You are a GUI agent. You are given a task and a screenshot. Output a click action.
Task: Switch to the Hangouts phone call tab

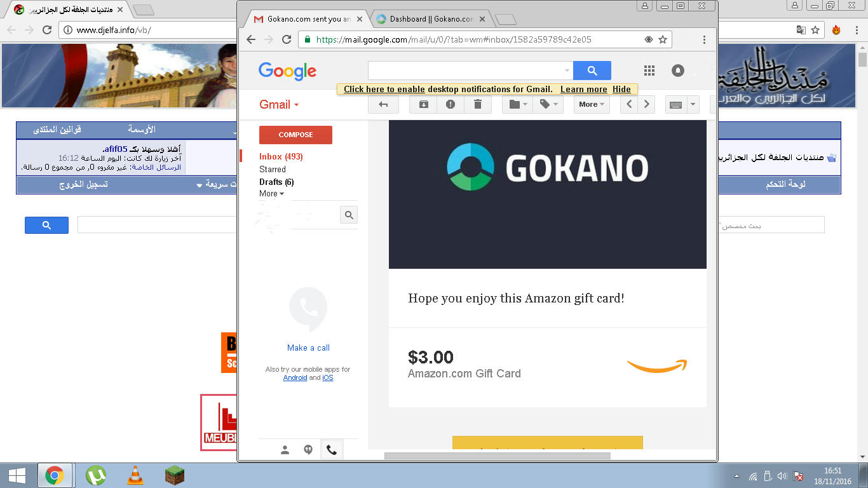(331, 450)
